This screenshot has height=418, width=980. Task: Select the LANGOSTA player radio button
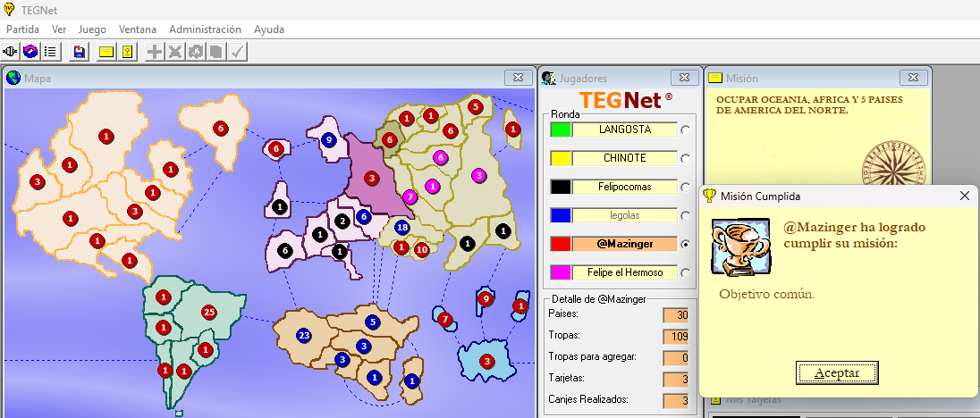tap(686, 130)
